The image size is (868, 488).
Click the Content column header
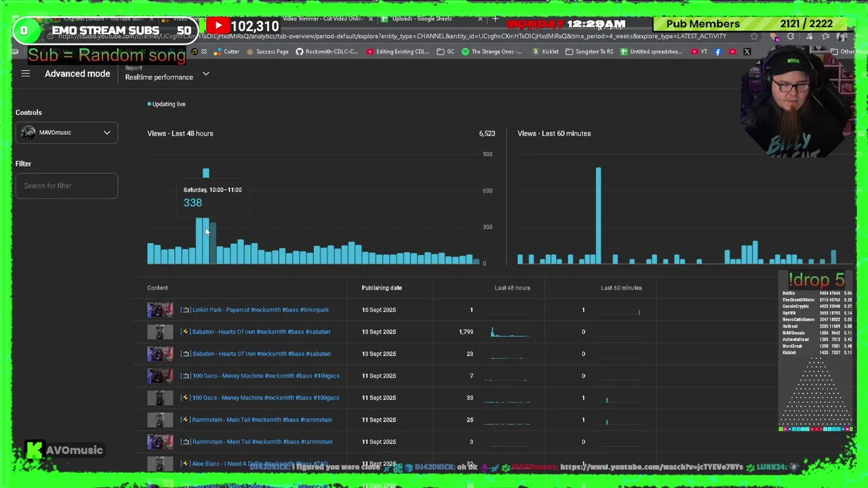(157, 287)
